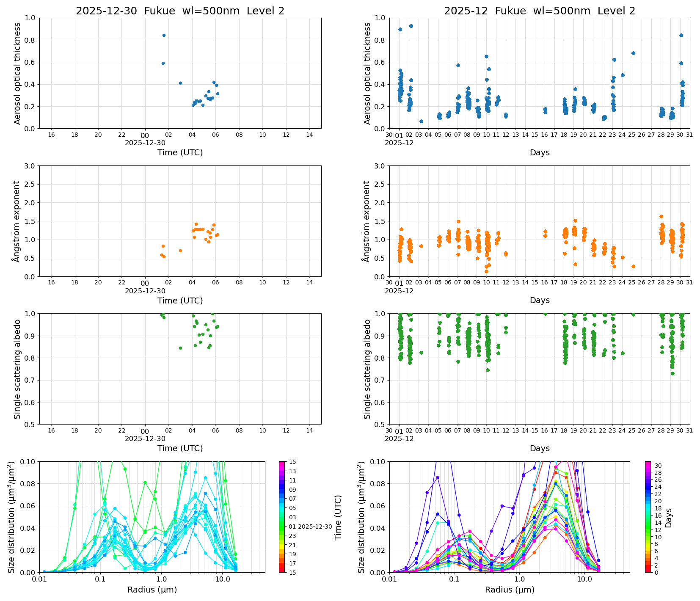700x601 pixels.
Task: Click the daily plot title '2025-12-30 Fukue'
Action: (180, 11)
